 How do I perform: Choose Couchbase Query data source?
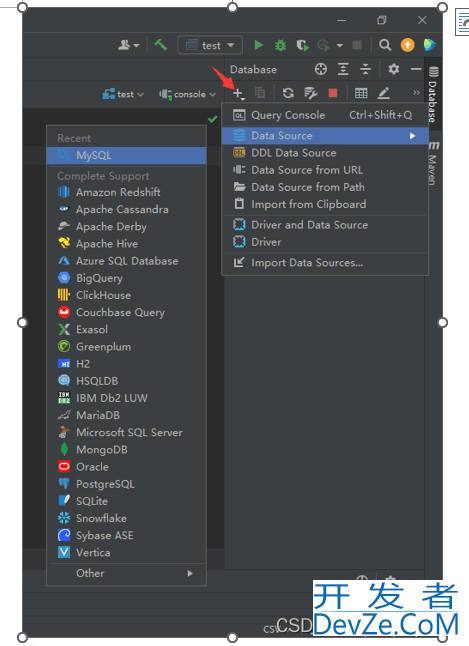click(127, 312)
